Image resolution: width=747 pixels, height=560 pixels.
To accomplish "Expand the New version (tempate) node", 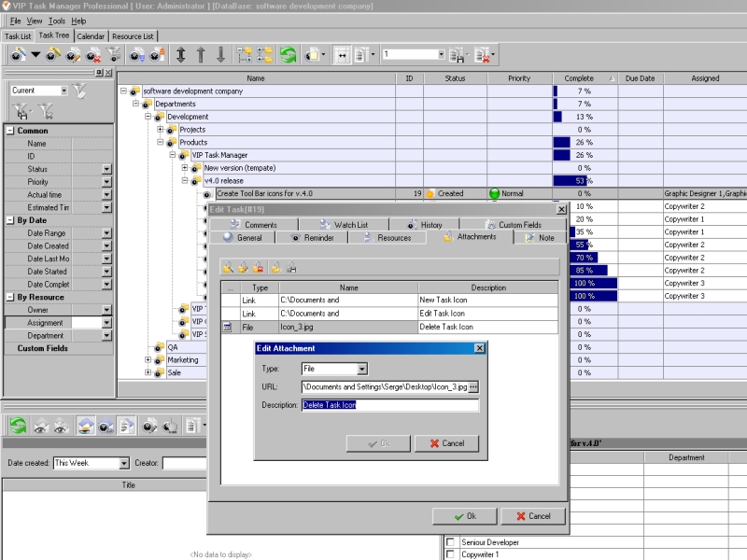I will tap(185, 168).
